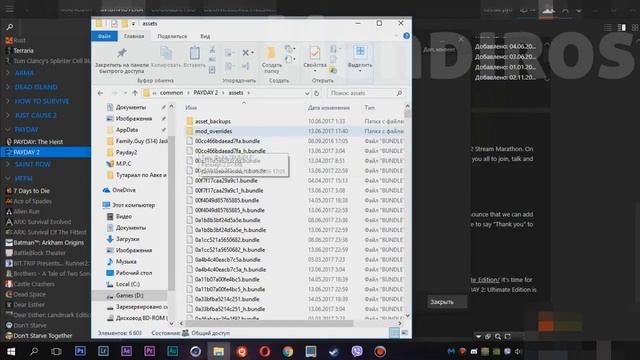Click the search magnifier in Explorer search box
The height and width of the screenshot is (360, 640).
(399, 93)
